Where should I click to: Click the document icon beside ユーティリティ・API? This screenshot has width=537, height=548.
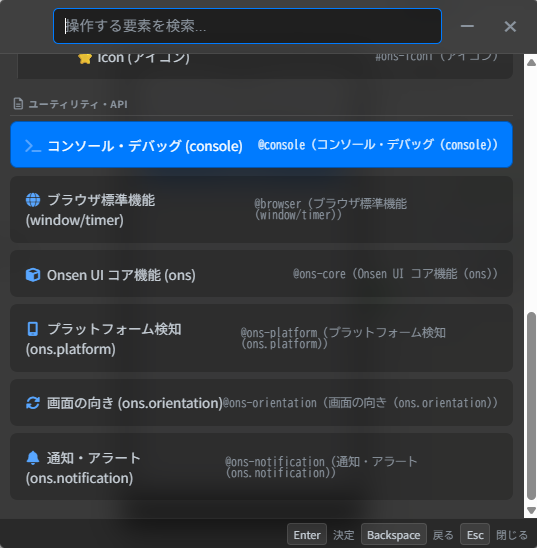(x=18, y=104)
